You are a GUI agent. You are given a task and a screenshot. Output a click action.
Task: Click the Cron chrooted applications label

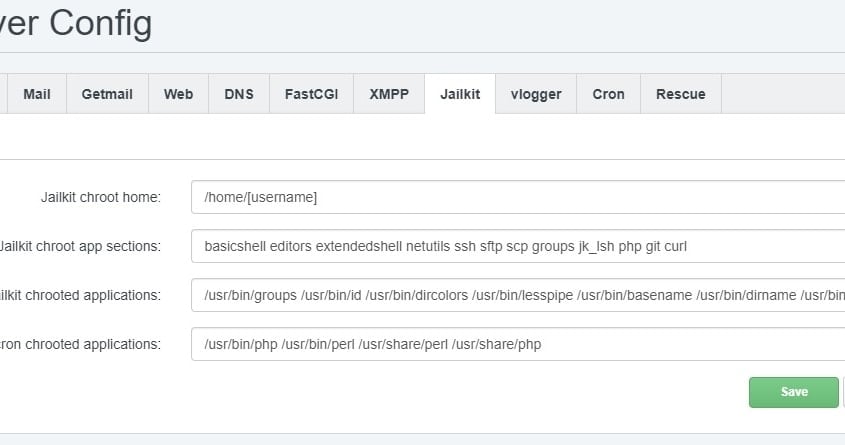pyautogui.click(x=81, y=344)
